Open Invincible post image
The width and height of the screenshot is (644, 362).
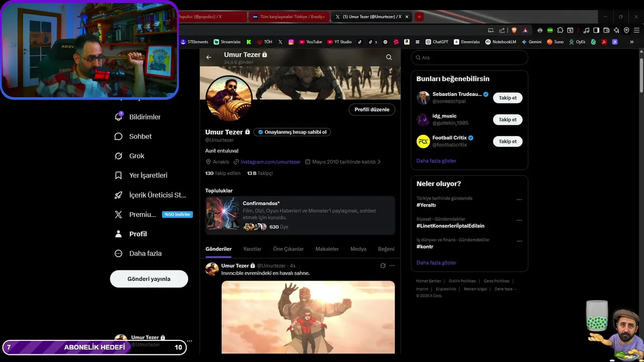(308, 317)
